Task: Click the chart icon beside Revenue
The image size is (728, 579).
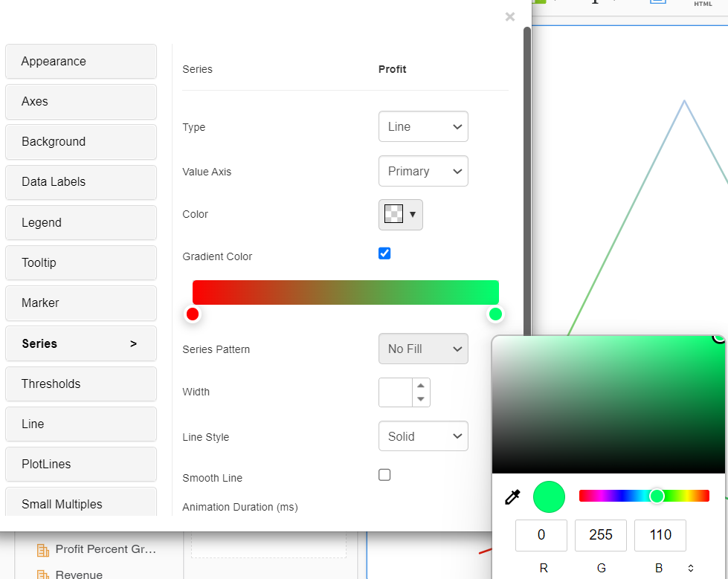Action: coord(45,575)
